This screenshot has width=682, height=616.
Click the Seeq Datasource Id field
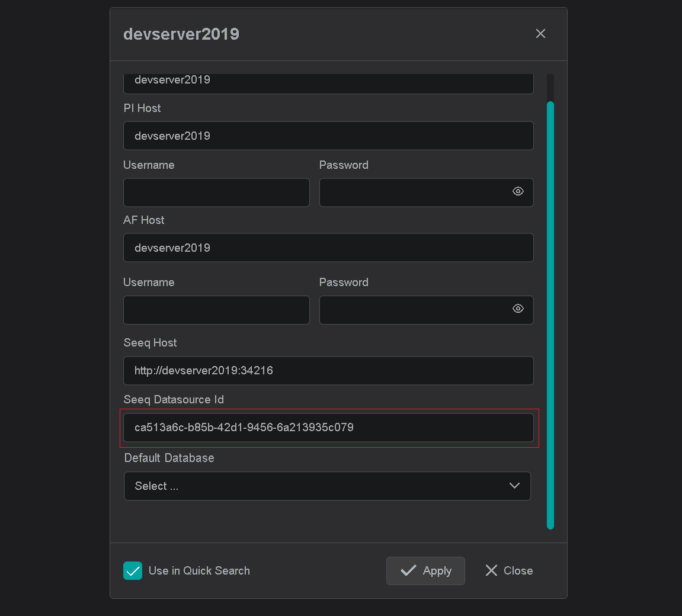[328, 428]
